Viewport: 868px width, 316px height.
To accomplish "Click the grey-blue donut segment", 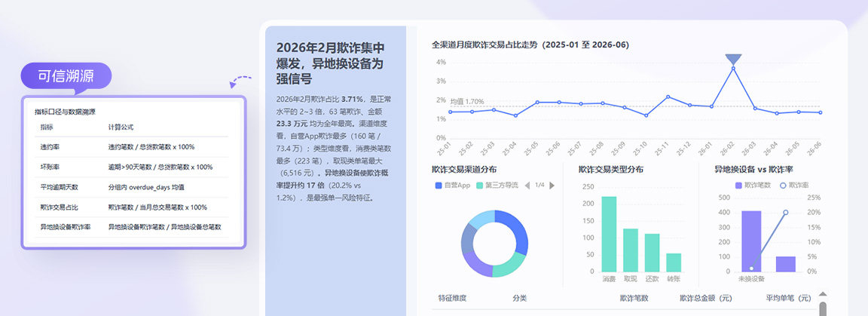I will 466,238.
